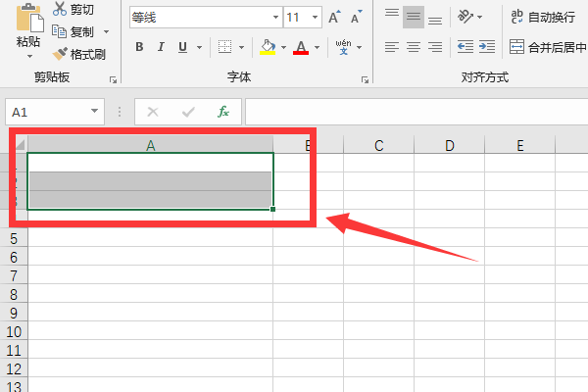
Task: Toggle Underline formatting
Action: [182, 47]
